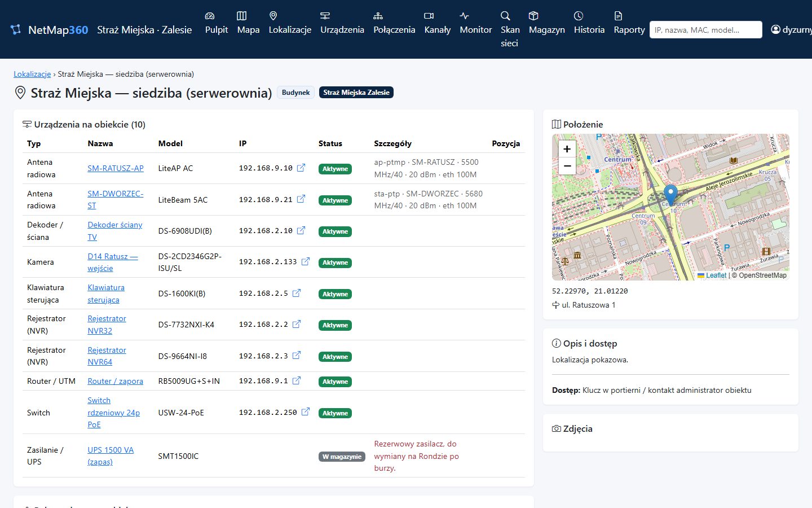Screen dimensions: 812x508
Task: Open external link for IP 192.168.2.2
Action: 297,324
